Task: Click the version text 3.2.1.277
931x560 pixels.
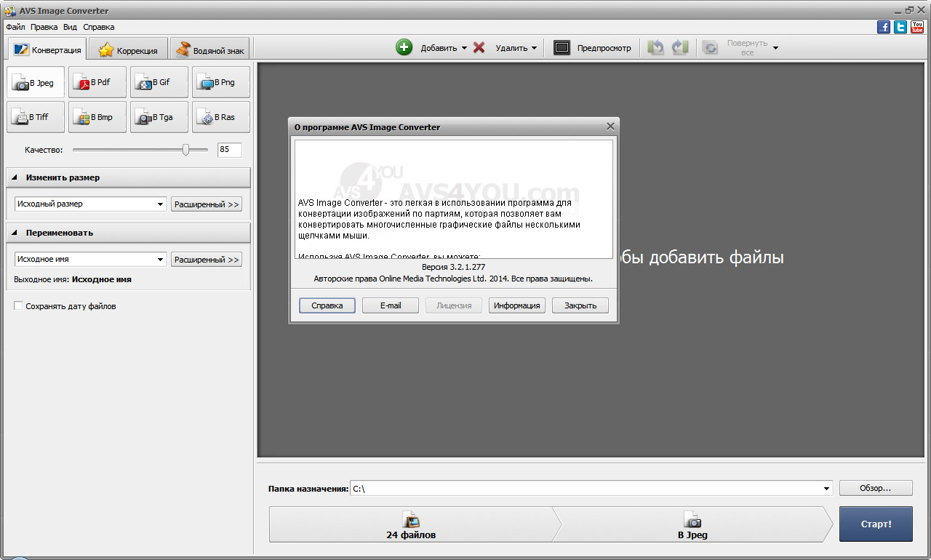Action: coord(453,267)
